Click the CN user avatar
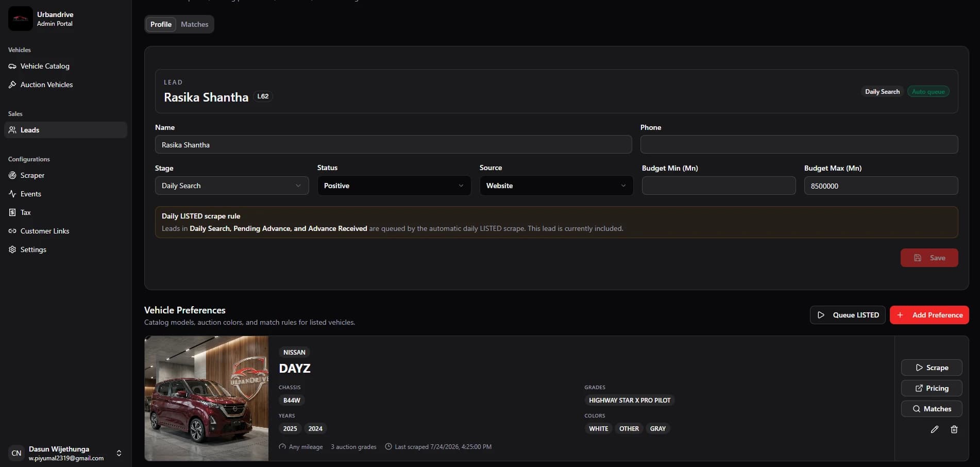This screenshot has height=467, width=980. (x=16, y=453)
